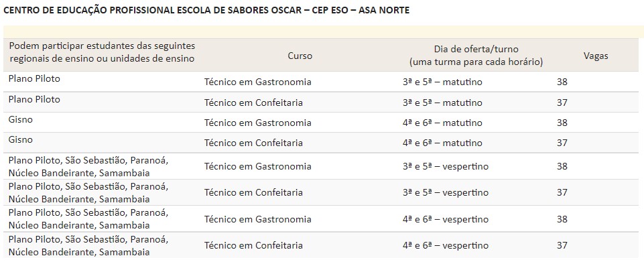Select second Plano Piloto Confeitaria matutino row

[x=322, y=103]
